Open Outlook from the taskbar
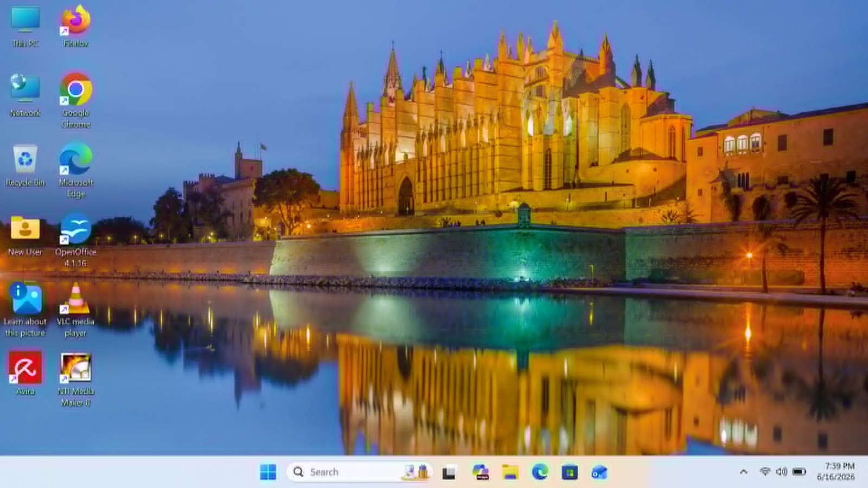 pyautogui.click(x=599, y=472)
